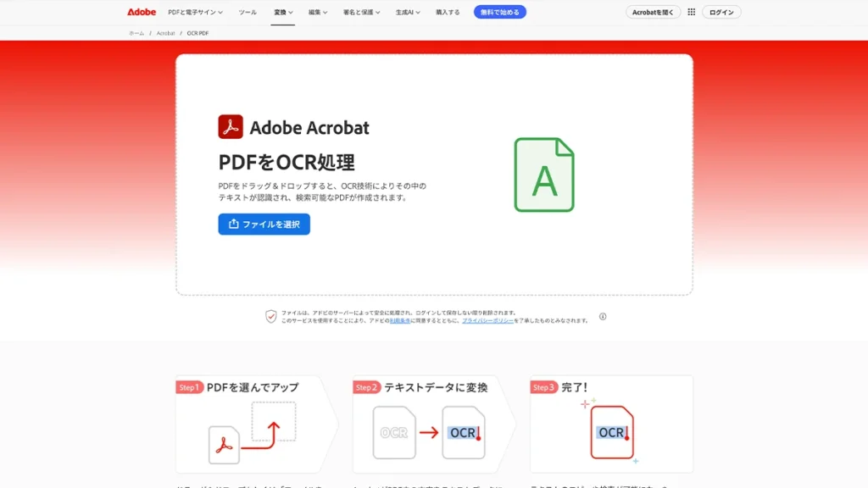Click the Step1 badge label

click(189, 387)
